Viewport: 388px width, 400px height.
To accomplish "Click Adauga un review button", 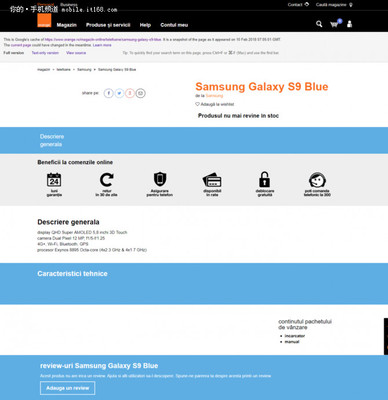I will pyautogui.click(x=68, y=388).
